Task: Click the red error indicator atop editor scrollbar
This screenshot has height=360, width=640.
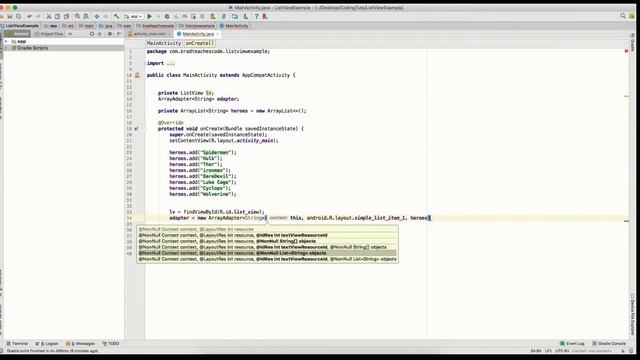Action: (x=626, y=51)
